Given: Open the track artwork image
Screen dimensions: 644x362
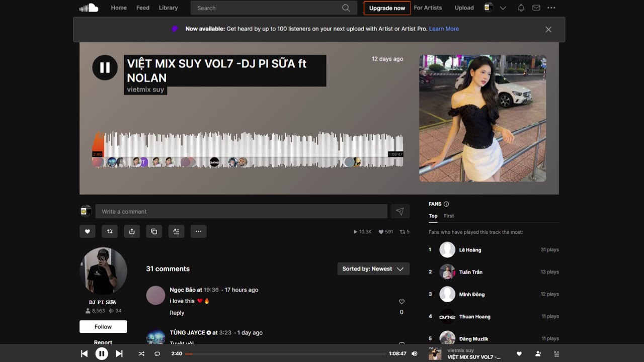Looking at the screenshot, I should (x=482, y=118).
